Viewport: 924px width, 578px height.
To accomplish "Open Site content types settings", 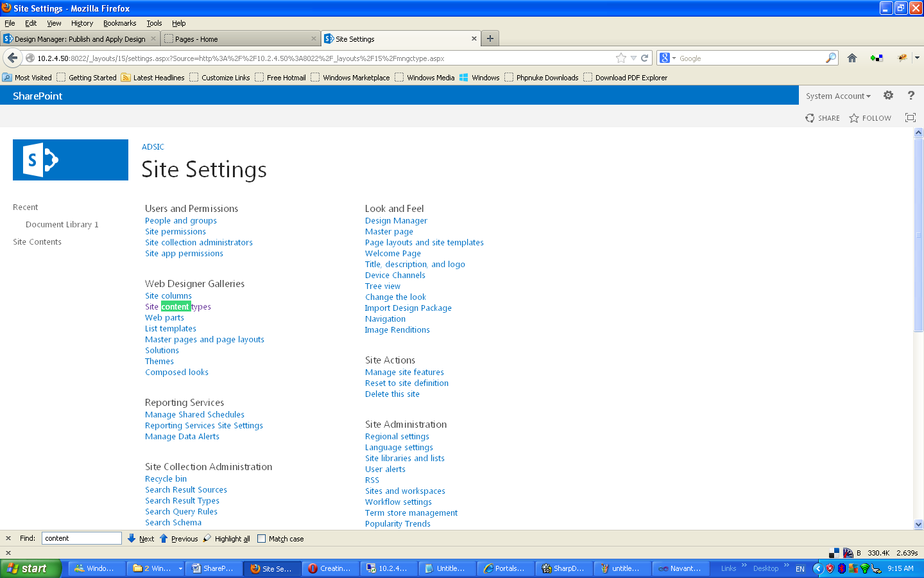I will (x=178, y=306).
